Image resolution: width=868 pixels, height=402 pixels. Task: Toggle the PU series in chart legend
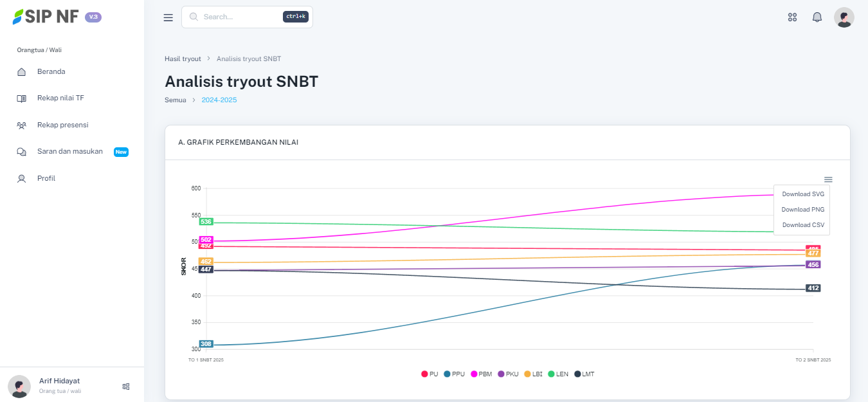(429, 374)
